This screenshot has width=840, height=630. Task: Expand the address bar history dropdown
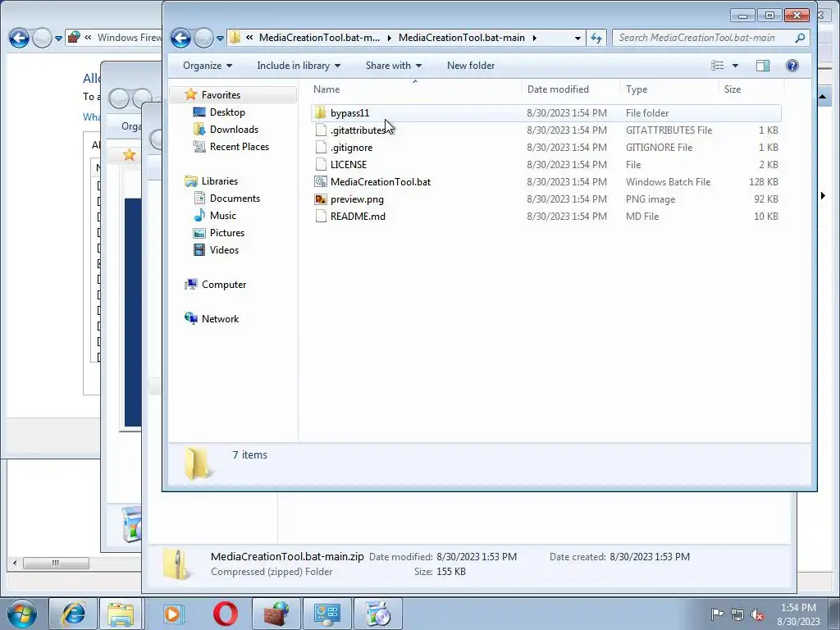coord(577,38)
